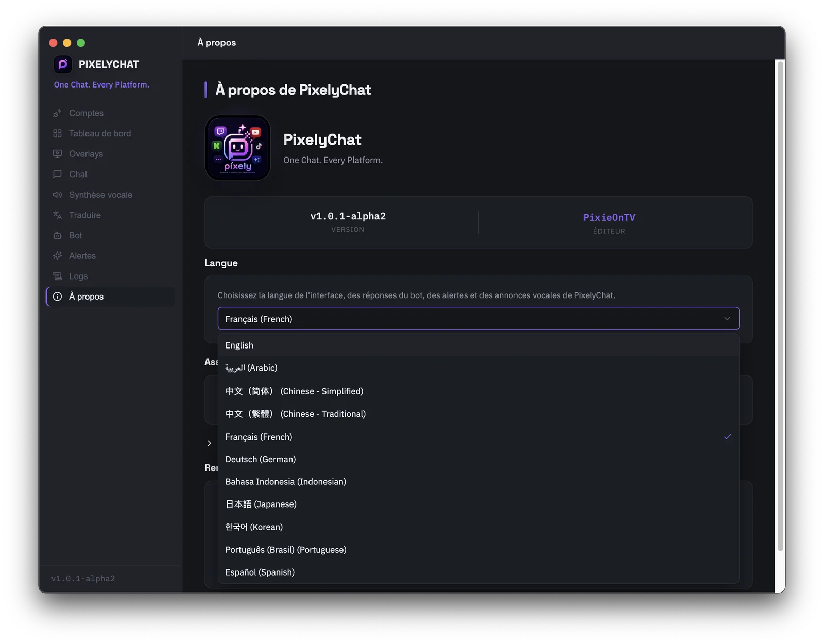The image size is (824, 644).
Task: Click the PIXELYCHAT title in sidebar
Action: pos(109,64)
